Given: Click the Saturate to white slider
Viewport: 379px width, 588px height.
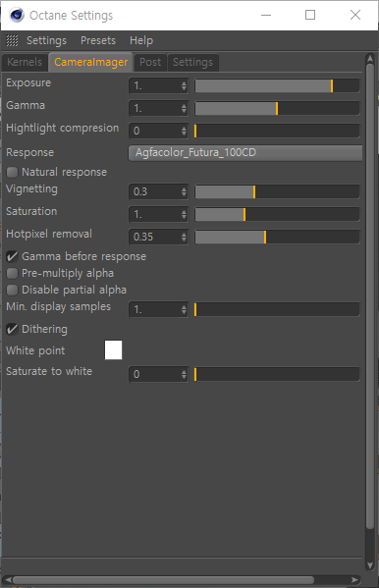Looking at the screenshot, I should (277, 374).
